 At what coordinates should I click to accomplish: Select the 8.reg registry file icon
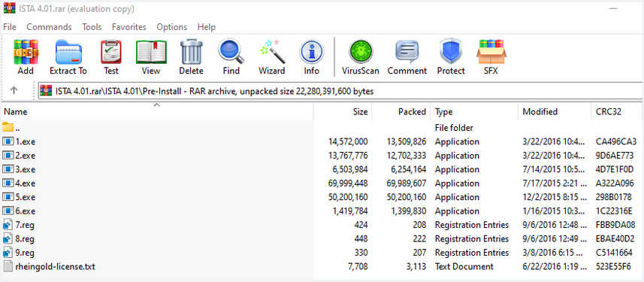tap(8, 239)
